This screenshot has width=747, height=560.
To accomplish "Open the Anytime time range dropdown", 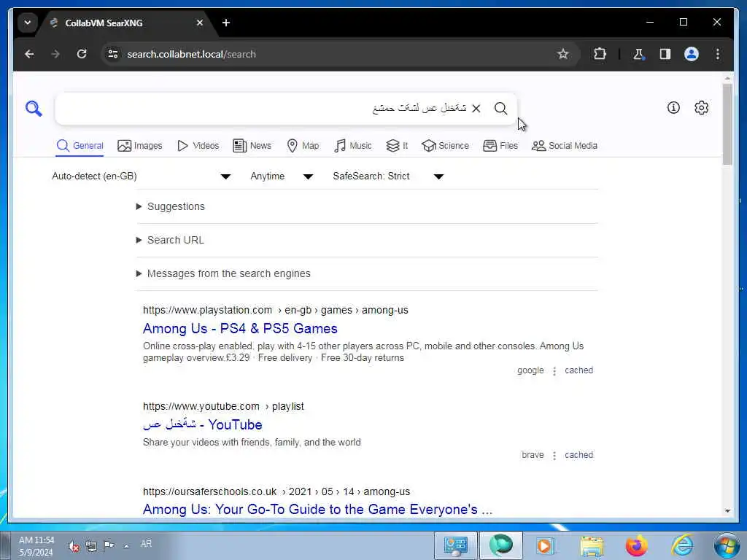I will point(282,176).
